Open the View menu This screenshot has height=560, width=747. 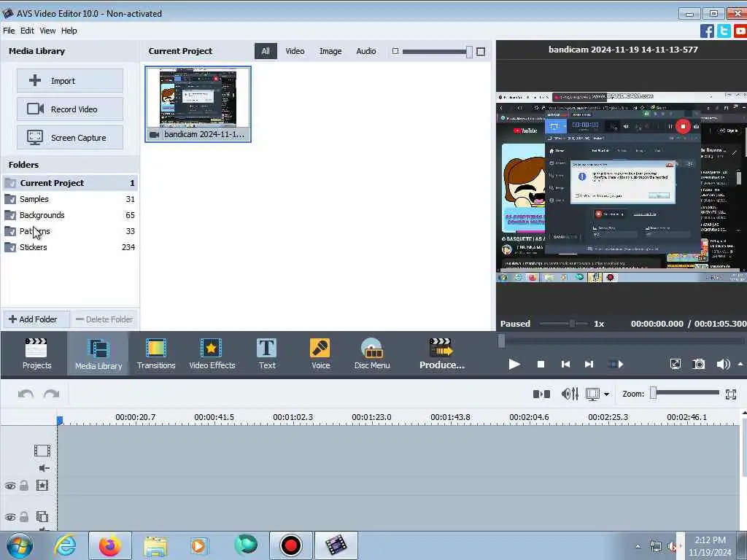[x=47, y=31]
